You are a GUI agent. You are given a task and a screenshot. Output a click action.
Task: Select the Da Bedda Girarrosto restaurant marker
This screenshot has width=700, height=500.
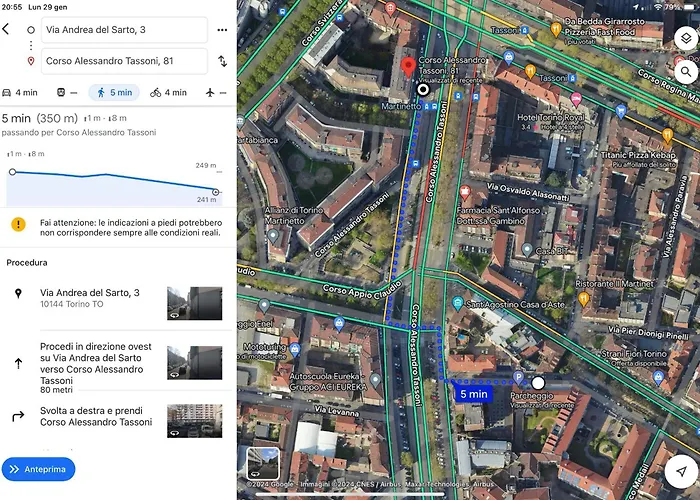556,29
